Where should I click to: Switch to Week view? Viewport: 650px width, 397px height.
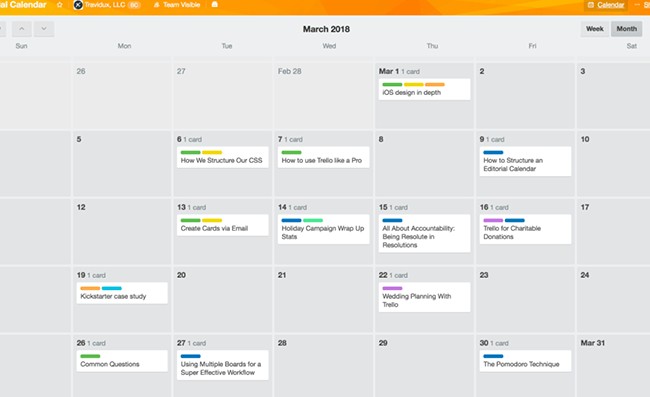[594, 29]
